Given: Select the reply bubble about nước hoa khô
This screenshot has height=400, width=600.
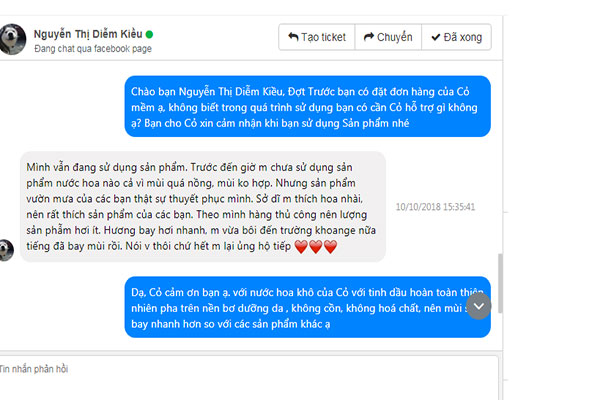Looking at the screenshot, I should click(x=308, y=307).
